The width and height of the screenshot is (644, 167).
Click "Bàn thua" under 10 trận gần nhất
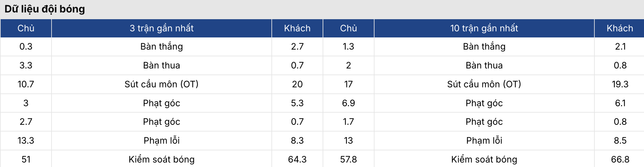tap(484, 65)
